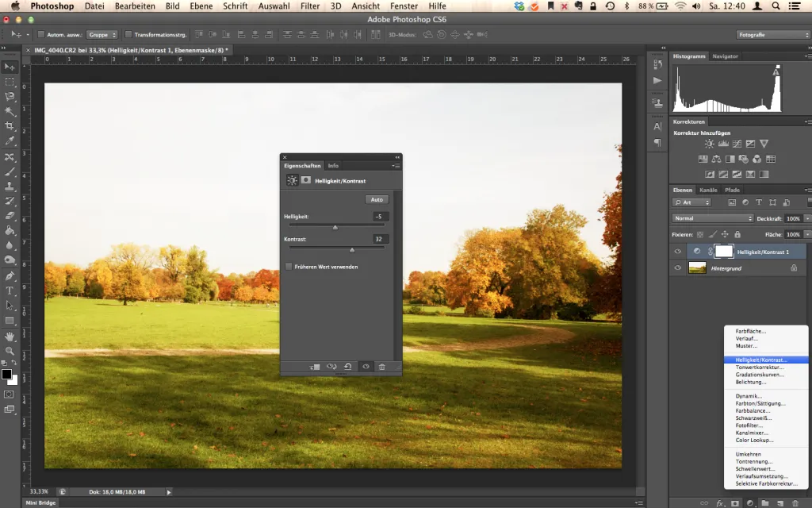812x508 pixels.
Task: Click reset adjustment icon in Eigenschaften panel
Action: (x=348, y=367)
